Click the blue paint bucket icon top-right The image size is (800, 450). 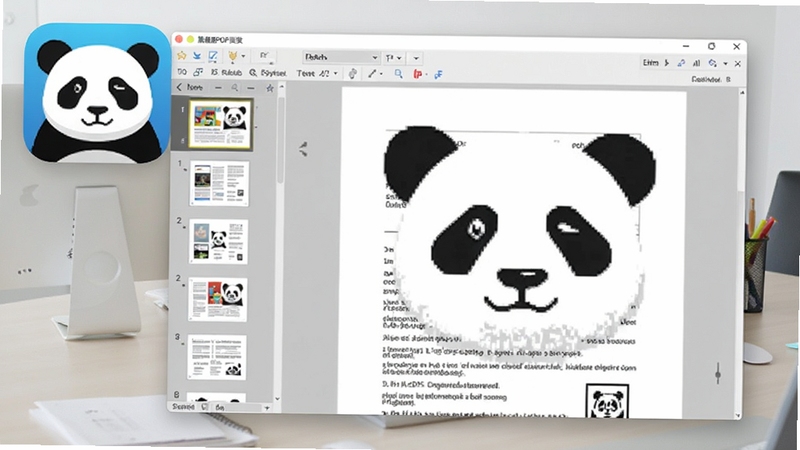pos(713,63)
